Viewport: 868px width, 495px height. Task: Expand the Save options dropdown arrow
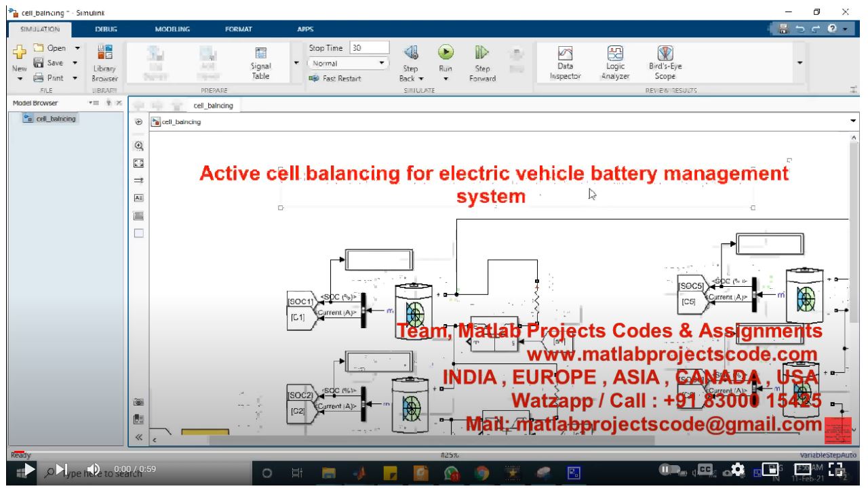pos(75,63)
